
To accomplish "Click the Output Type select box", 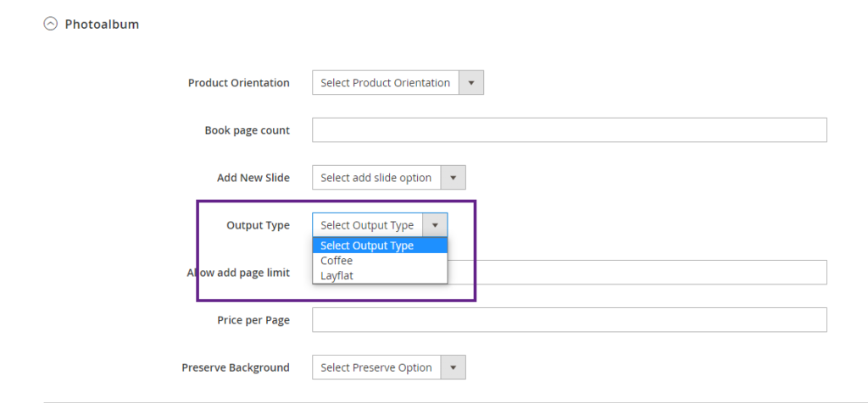I will [x=368, y=225].
